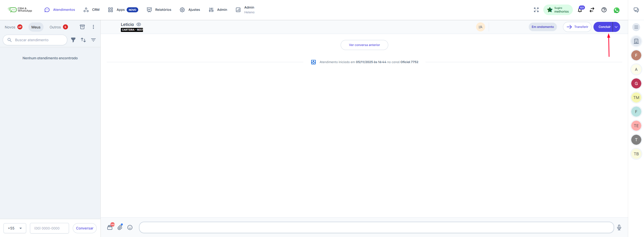
Task: Toggle the eye icon next to Leticia
Action: click(x=139, y=24)
